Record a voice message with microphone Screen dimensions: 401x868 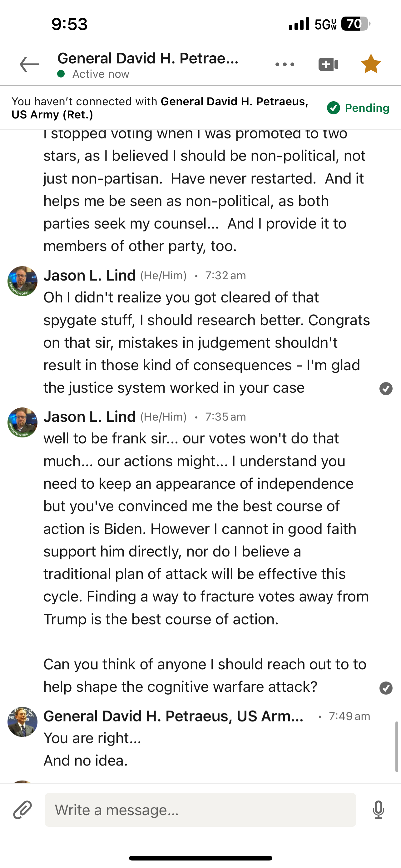379,810
